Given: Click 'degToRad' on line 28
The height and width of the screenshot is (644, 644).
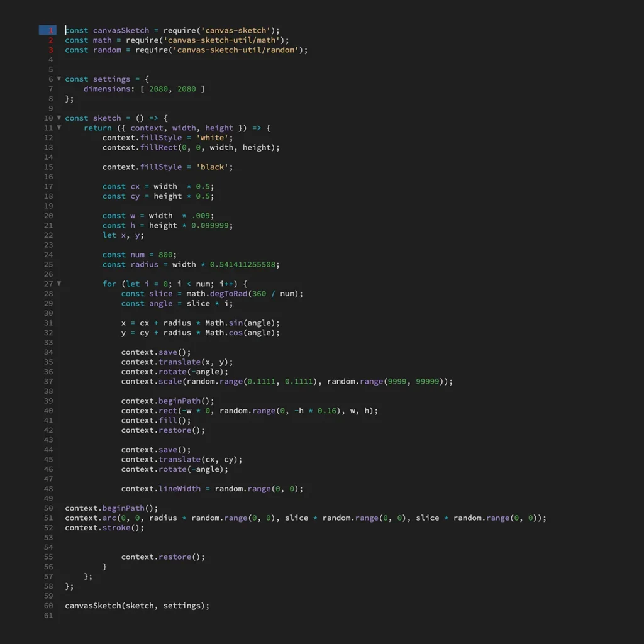Looking at the screenshot, I should coord(228,294).
